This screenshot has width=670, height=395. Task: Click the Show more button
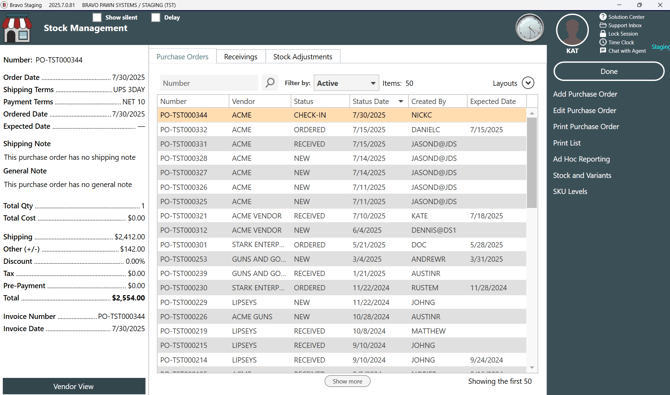(x=347, y=381)
